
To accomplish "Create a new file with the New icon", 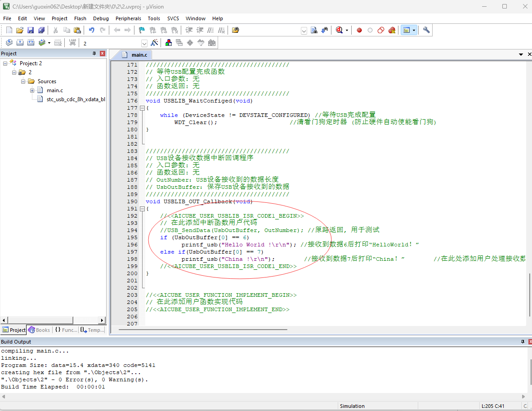I will pos(9,30).
